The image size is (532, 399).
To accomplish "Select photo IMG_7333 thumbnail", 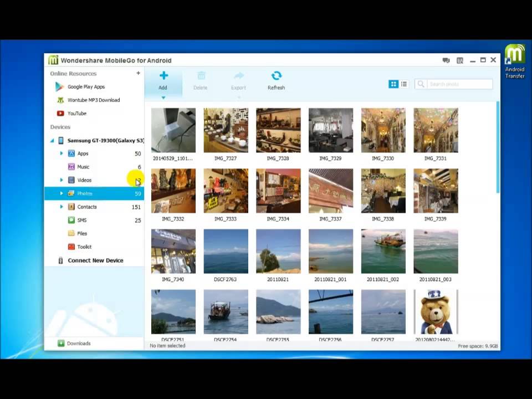I will 226,191.
